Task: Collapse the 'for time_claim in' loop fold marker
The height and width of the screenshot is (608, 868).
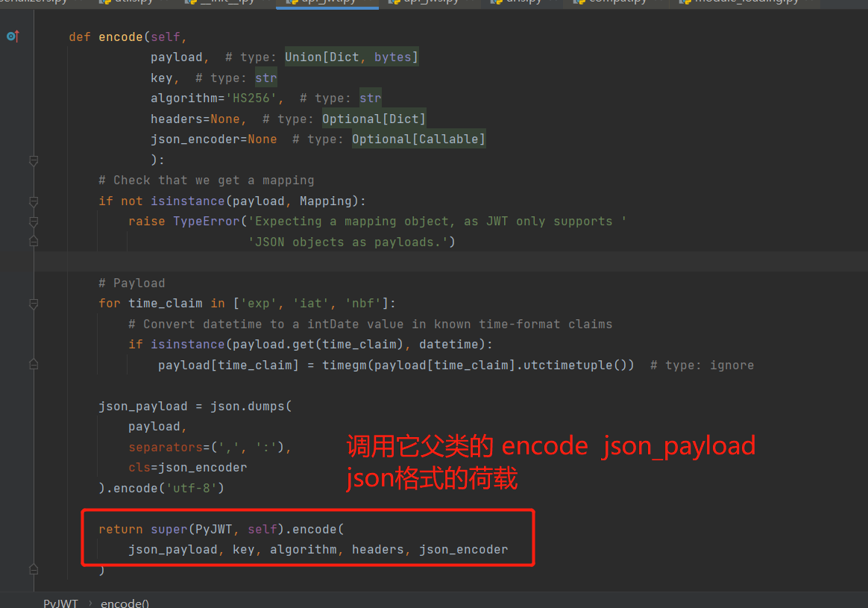Action: pyautogui.click(x=34, y=304)
